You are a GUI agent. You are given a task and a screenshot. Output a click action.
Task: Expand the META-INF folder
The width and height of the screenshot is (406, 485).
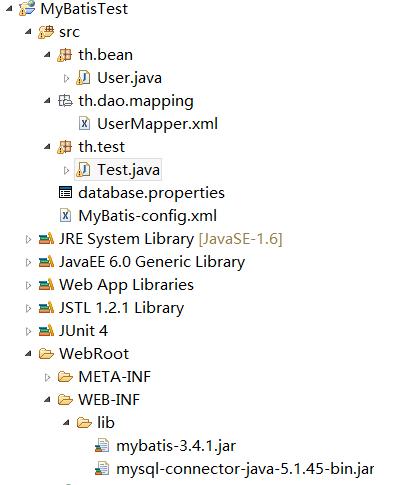[x=47, y=377]
